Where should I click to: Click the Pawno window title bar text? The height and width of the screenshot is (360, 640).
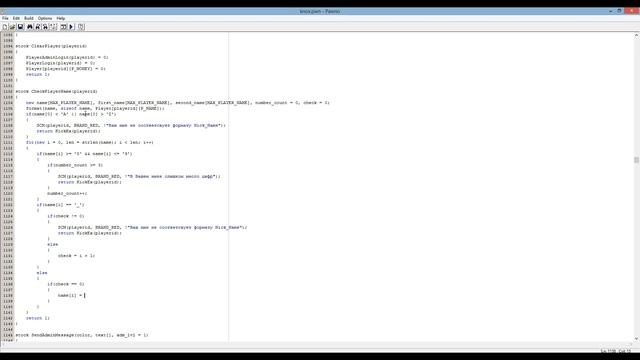(320, 11)
